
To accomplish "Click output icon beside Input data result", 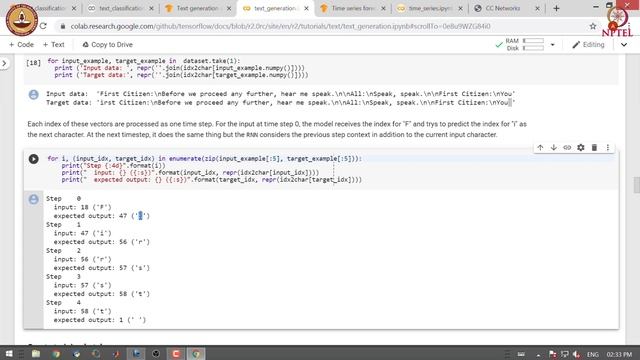I will coord(33,95).
